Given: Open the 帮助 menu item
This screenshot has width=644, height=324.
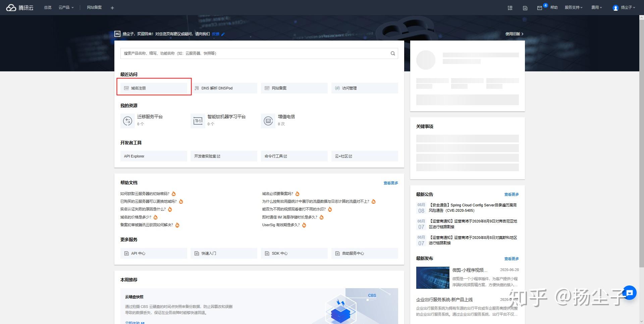Looking at the screenshot, I should [x=554, y=7].
